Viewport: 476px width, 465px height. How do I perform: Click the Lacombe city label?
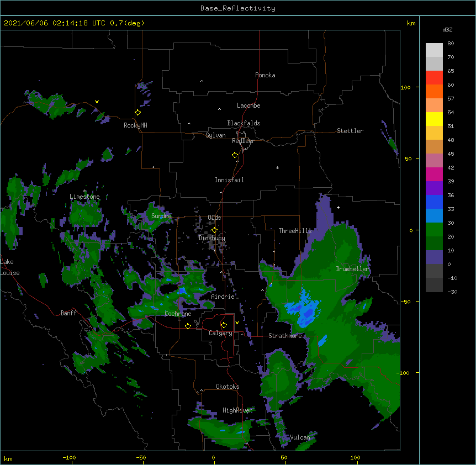tap(248, 105)
